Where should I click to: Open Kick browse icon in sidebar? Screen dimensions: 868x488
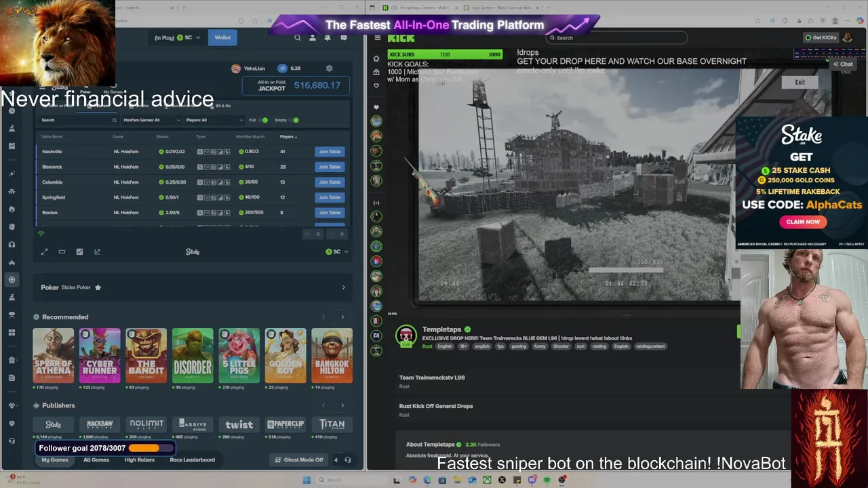[x=376, y=72]
